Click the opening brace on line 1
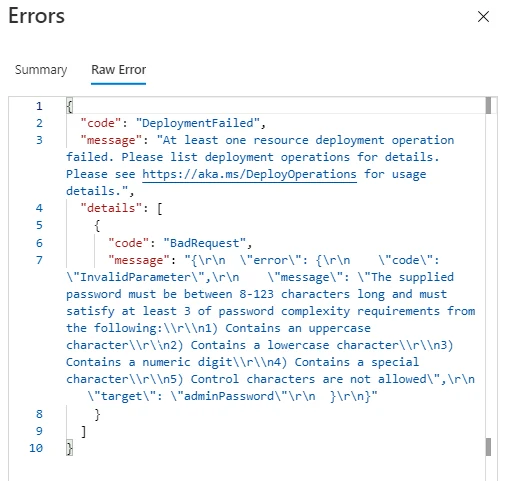 coord(69,106)
